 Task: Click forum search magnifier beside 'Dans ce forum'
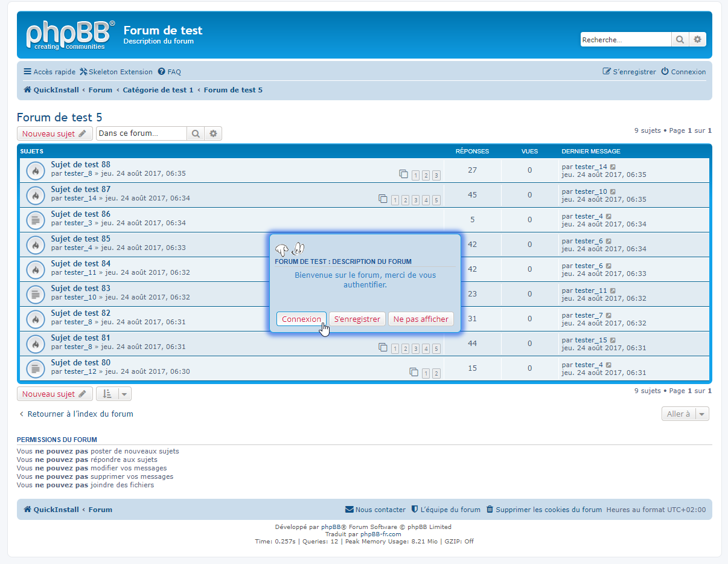coord(196,133)
